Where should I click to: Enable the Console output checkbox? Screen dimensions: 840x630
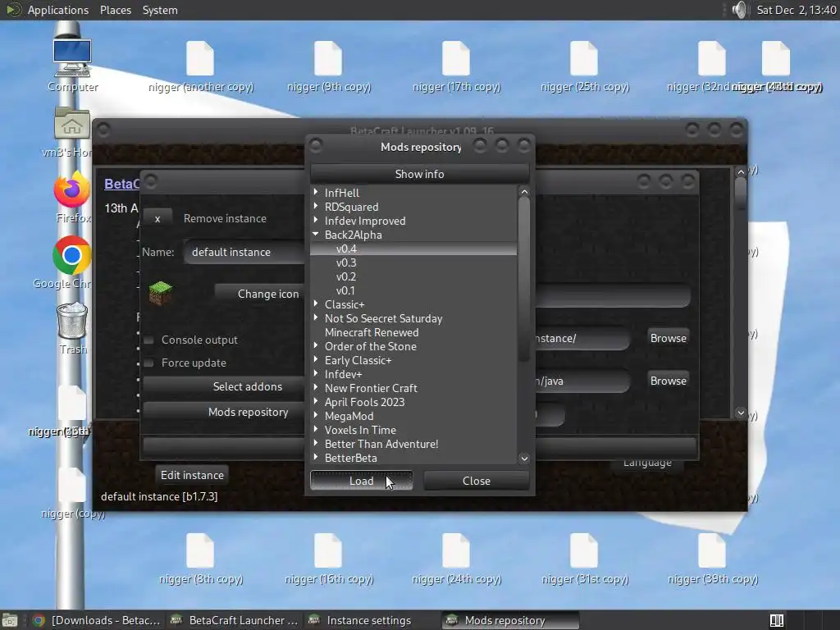click(149, 340)
